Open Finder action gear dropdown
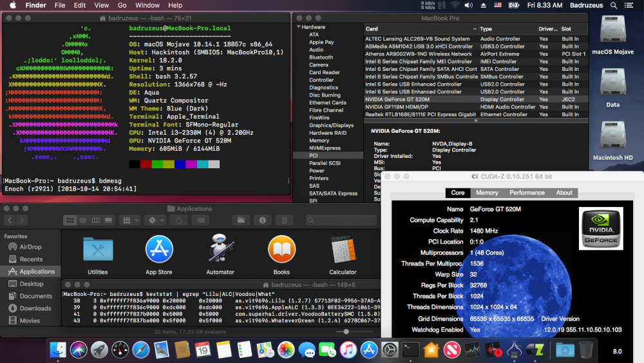The width and height of the screenshot is (644, 363). [x=156, y=221]
